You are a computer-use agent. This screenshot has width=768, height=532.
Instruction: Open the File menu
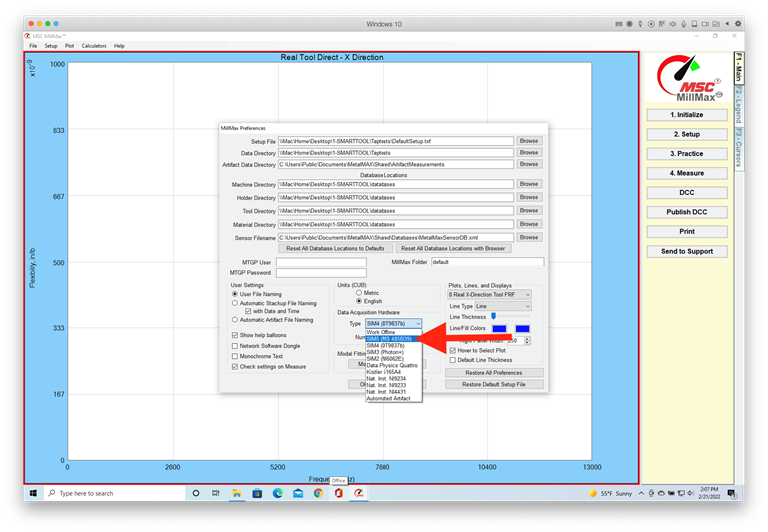click(33, 46)
